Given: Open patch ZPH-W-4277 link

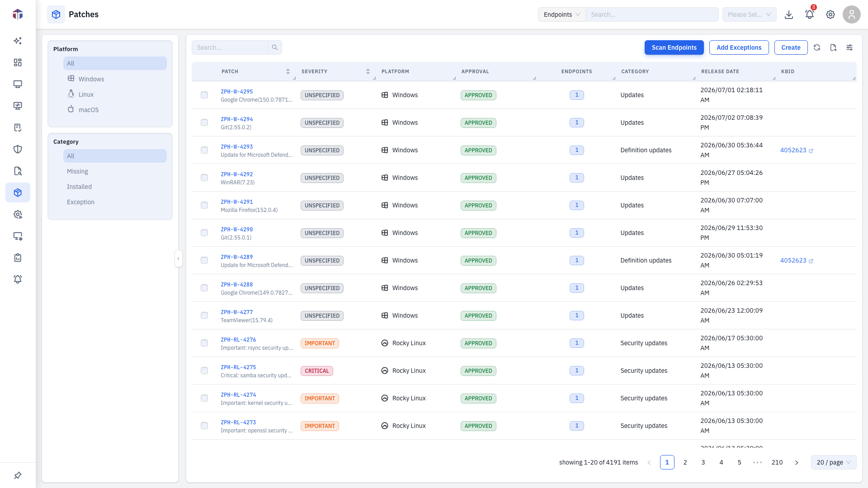Looking at the screenshot, I should (x=237, y=312).
